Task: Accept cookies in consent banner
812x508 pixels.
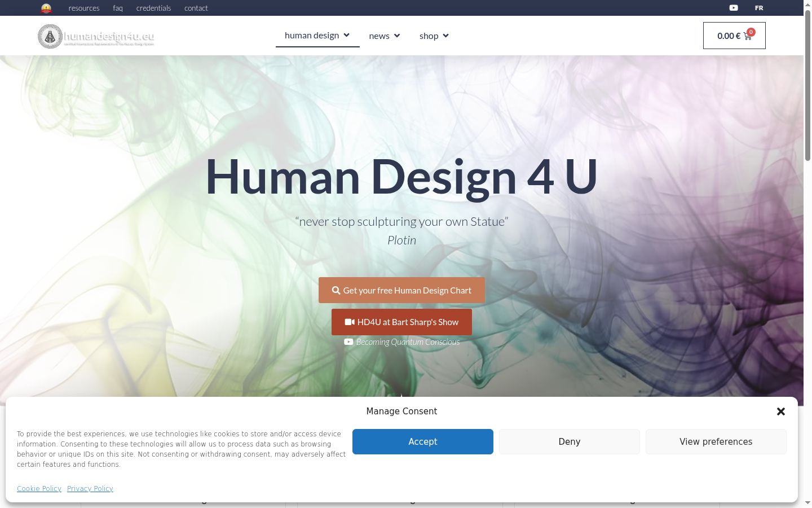Action: coord(423,441)
